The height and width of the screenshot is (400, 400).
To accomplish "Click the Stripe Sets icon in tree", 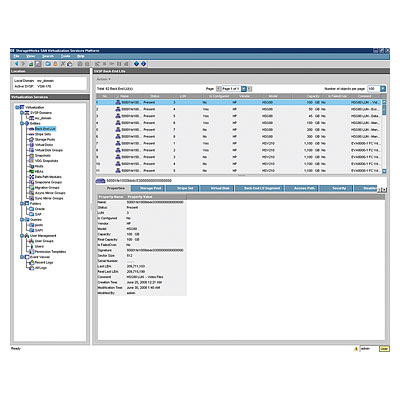I will pos(31,134).
